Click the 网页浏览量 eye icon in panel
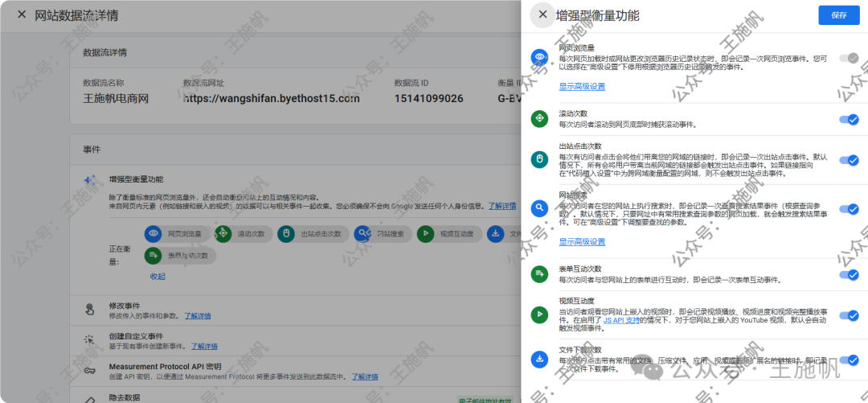This screenshot has height=403, width=868. 539,56
